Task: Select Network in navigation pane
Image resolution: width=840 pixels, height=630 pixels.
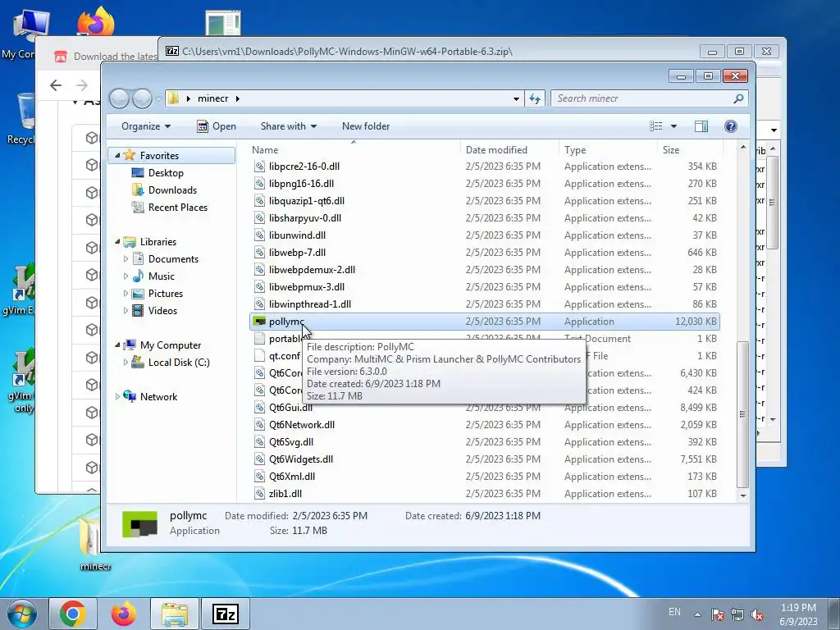Action: [158, 397]
